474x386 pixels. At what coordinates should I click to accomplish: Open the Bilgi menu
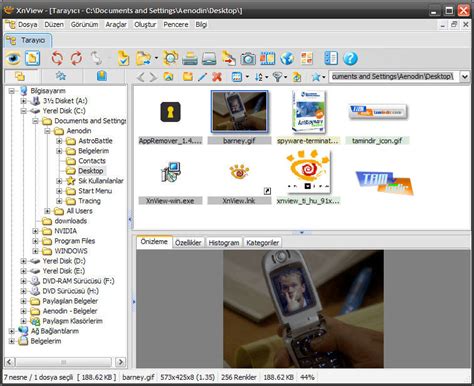(x=201, y=25)
